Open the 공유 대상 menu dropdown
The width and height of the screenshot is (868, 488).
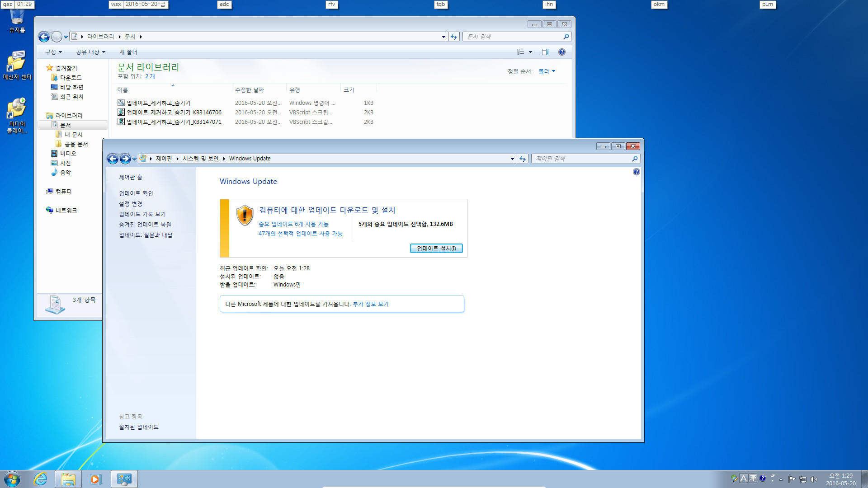coord(90,52)
